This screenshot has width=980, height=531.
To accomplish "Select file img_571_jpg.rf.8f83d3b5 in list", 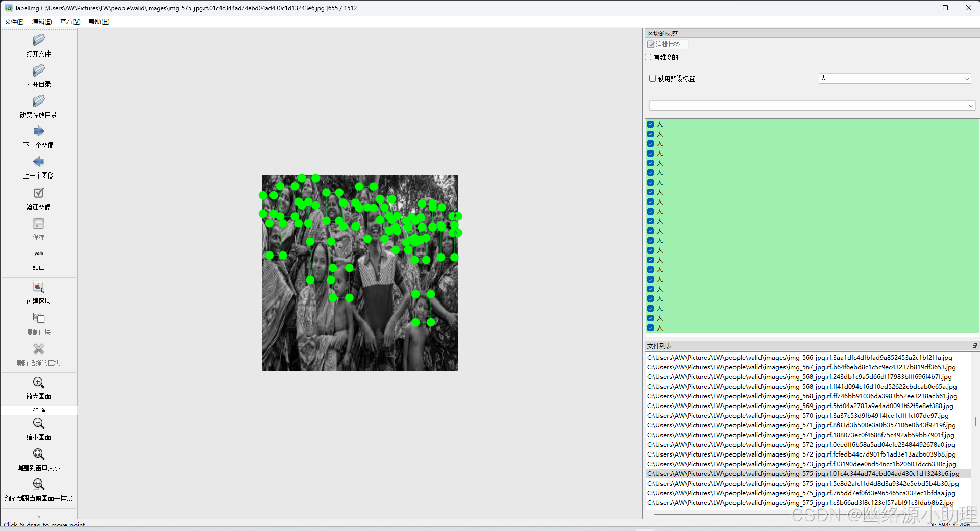I will [807, 425].
